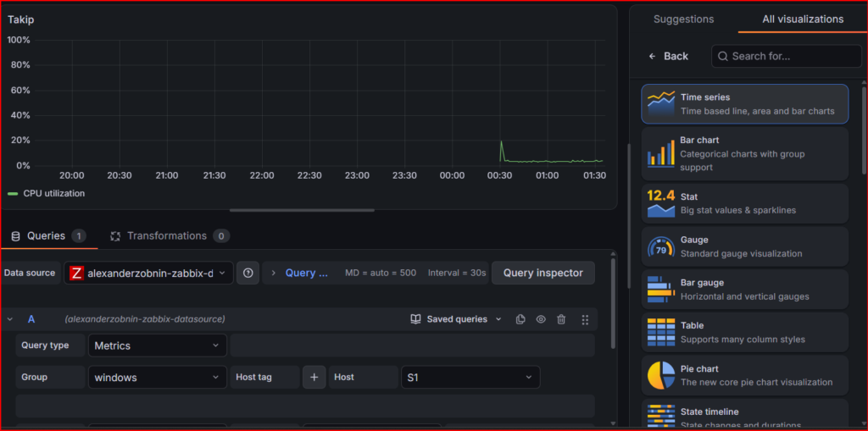Go Back from visualization list
Image resolution: width=868 pixels, height=431 pixels.
[668, 57]
